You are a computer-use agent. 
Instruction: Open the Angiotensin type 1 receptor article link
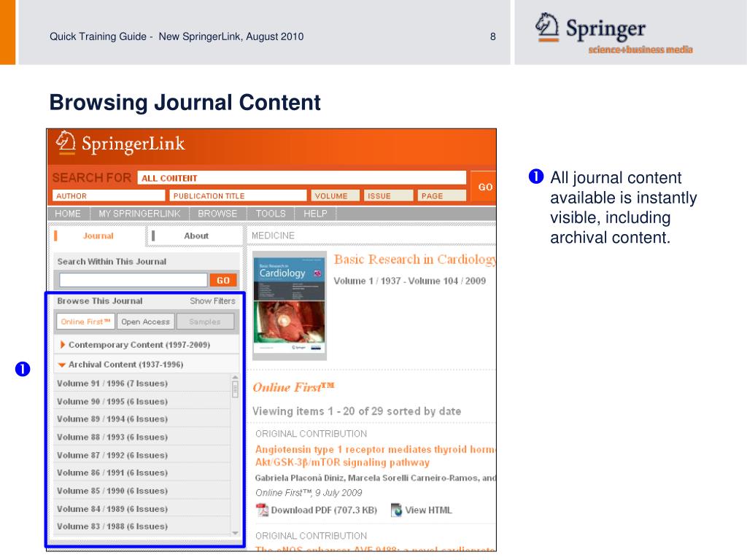coord(376,456)
